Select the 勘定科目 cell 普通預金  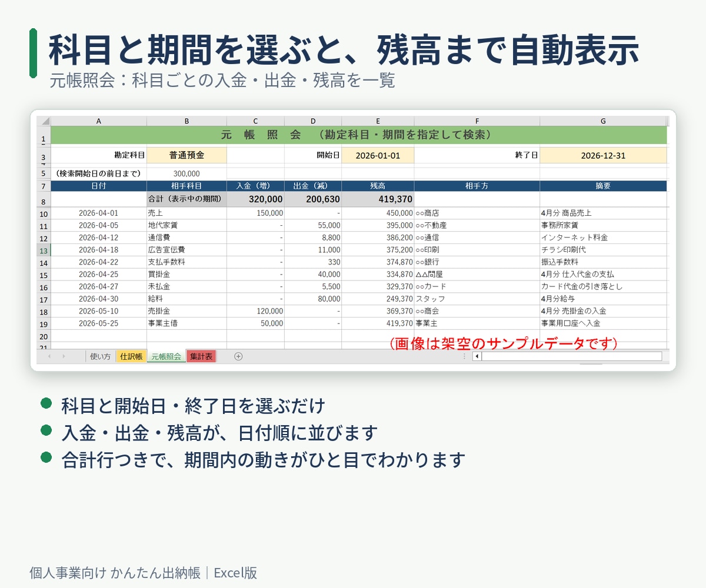187,155
